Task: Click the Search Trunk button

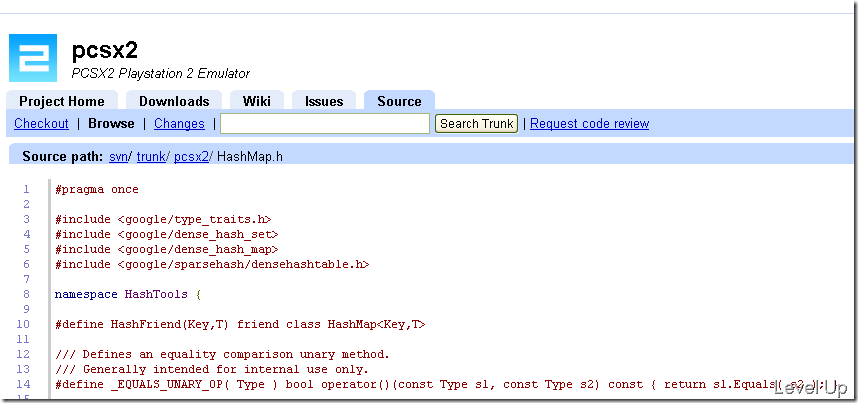Action: pyautogui.click(x=477, y=124)
